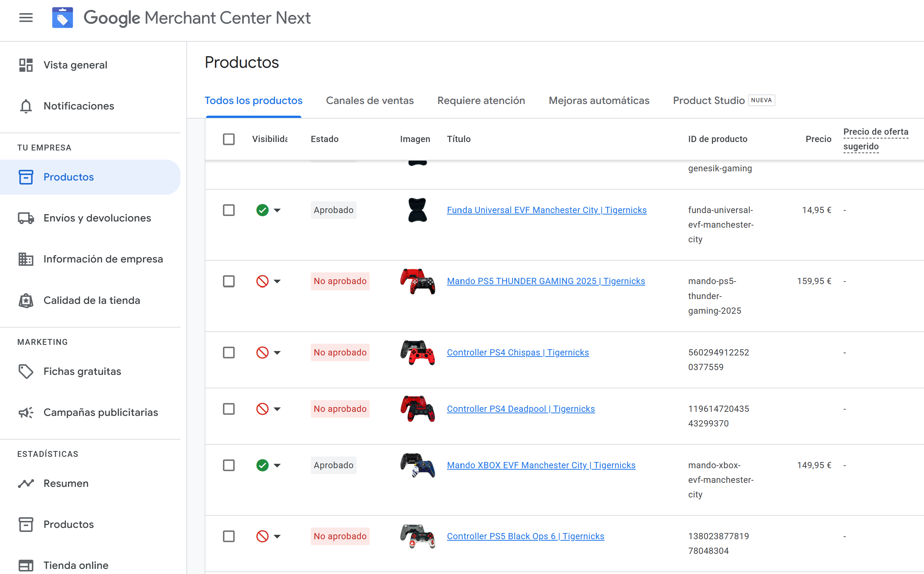Toggle the select-all checkbox in table header

coord(228,139)
